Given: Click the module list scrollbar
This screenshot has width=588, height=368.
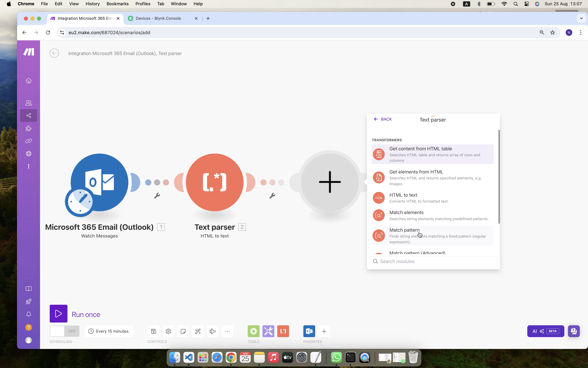Looking at the screenshot, I should point(499,177).
